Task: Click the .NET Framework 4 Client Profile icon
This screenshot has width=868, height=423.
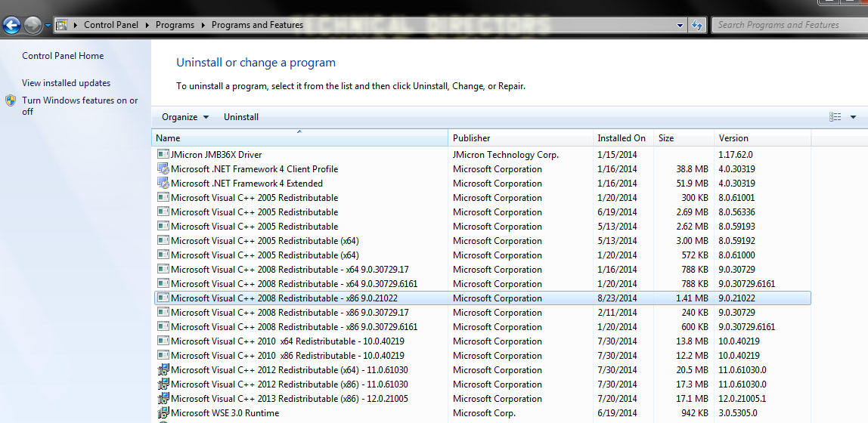Action: tap(163, 168)
